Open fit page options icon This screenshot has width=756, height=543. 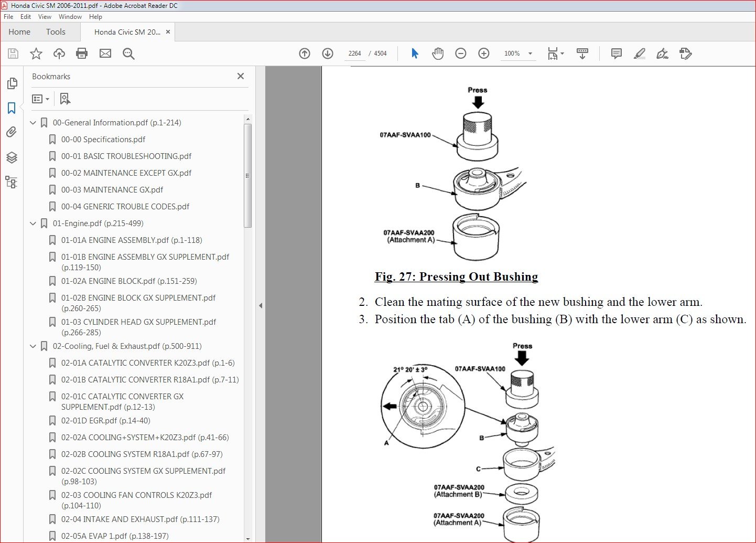coord(555,54)
